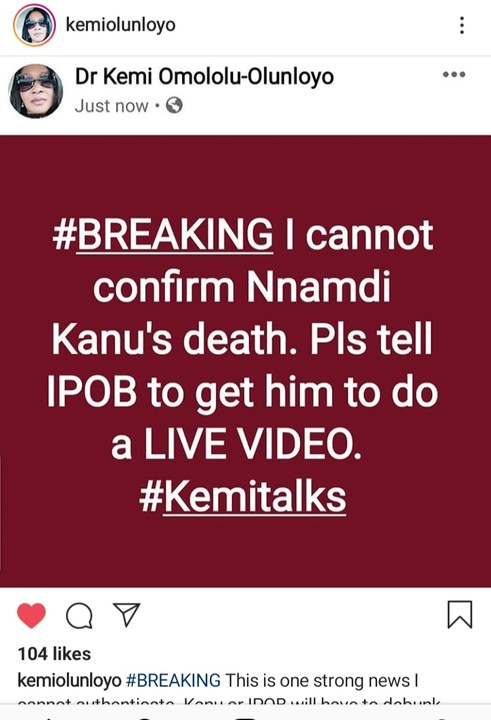View the 104 likes list
The image size is (491, 720).
click(54, 653)
